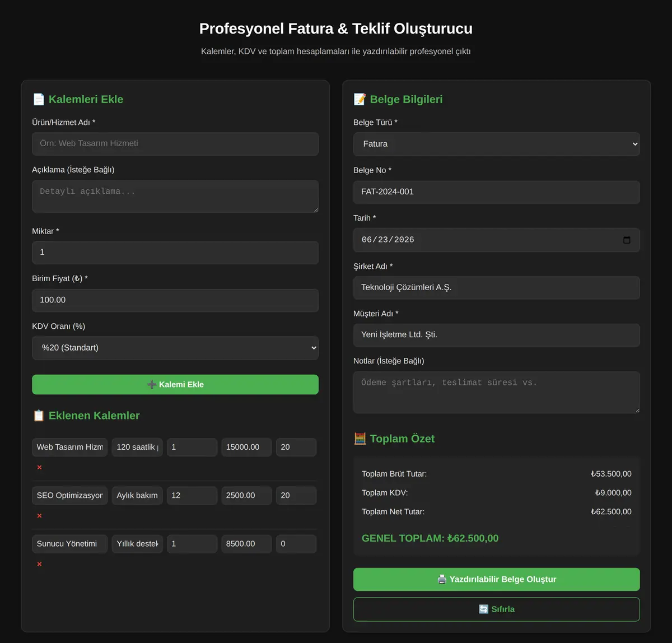
Task: Edit the Web Tasarım item name
Action: pos(70,447)
